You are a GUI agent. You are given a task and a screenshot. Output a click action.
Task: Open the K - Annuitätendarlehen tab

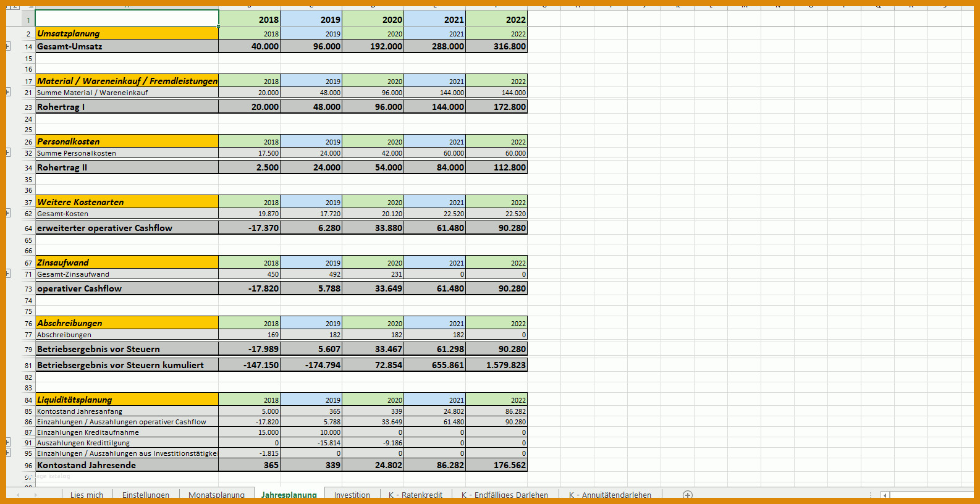point(610,495)
